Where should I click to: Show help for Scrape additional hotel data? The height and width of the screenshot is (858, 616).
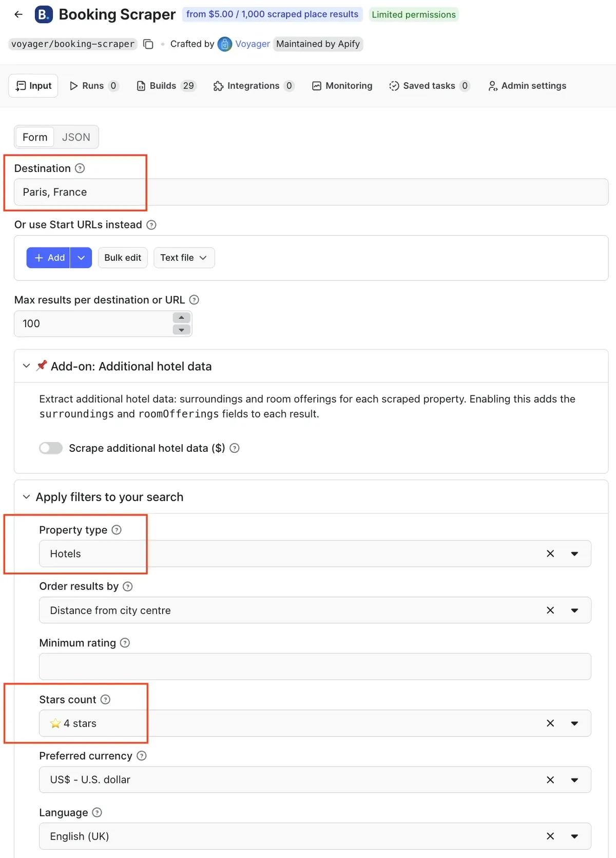tap(235, 448)
